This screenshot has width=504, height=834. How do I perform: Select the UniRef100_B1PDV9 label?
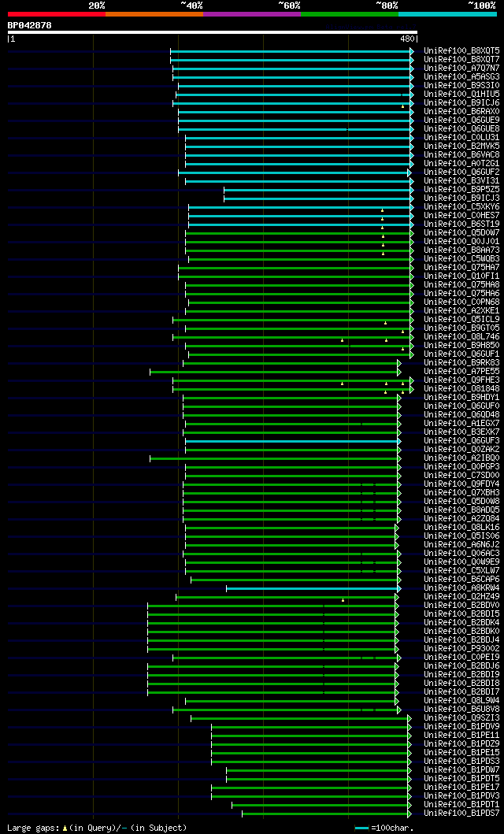click(461, 728)
